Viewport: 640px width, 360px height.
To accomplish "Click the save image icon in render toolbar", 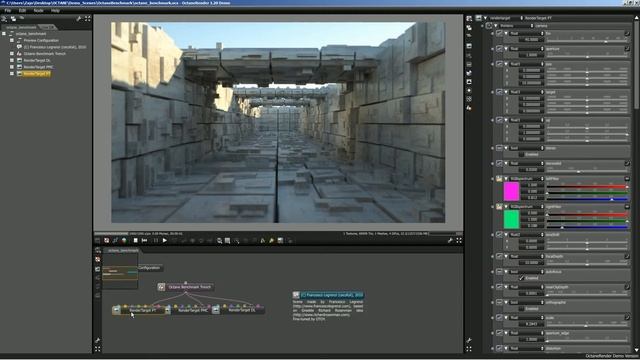I will point(280,241).
